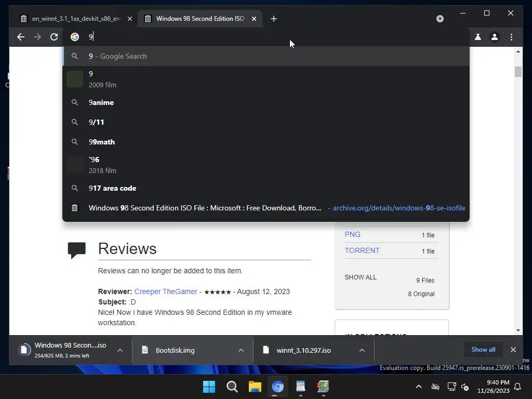The image size is (532, 399).
Task: Click the TORRENT download option link
Action: point(362,250)
